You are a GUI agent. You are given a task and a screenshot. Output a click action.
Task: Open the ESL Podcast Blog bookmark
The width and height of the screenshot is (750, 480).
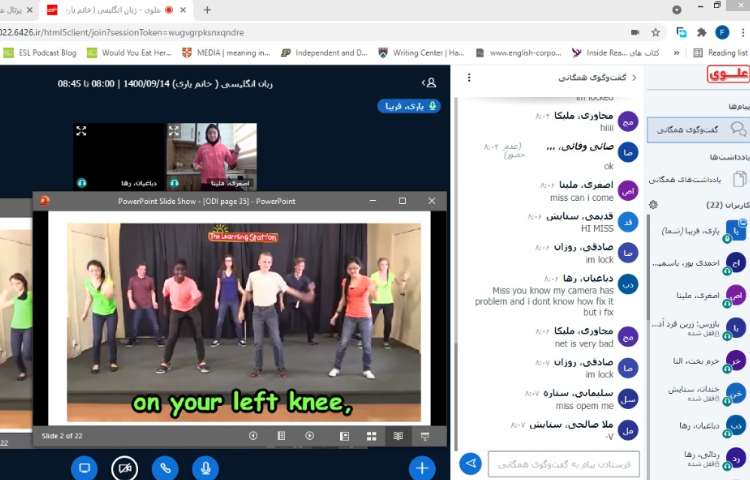coord(40,53)
